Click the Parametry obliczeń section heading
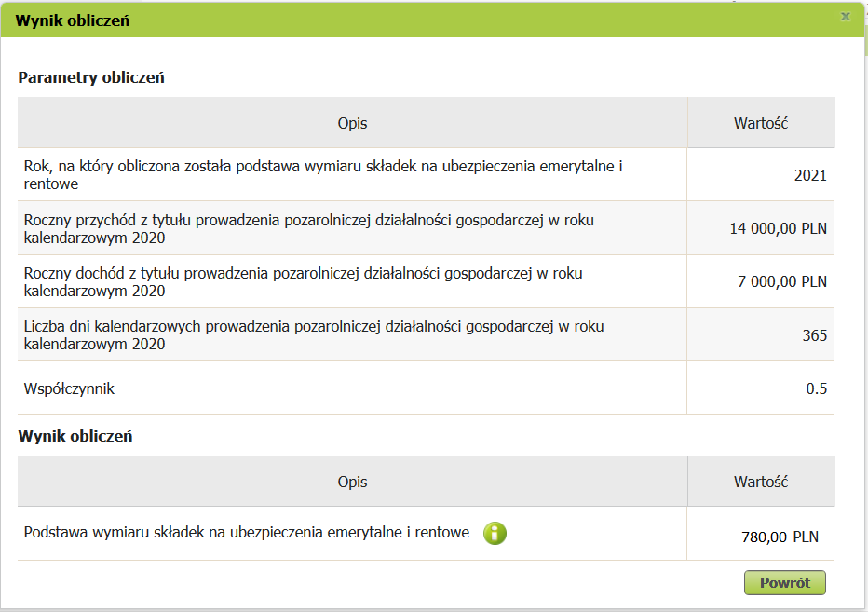868x612 pixels. (91, 77)
